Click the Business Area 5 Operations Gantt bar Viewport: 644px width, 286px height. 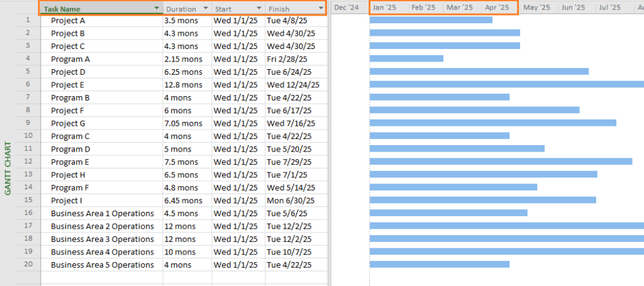[x=439, y=264]
